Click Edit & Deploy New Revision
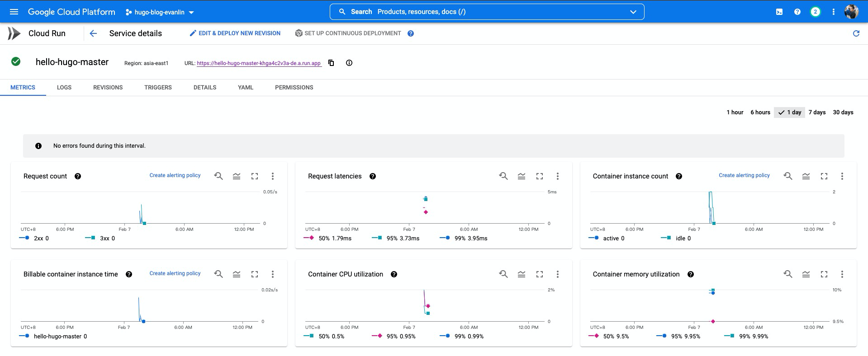 pyautogui.click(x=235, y=33)
